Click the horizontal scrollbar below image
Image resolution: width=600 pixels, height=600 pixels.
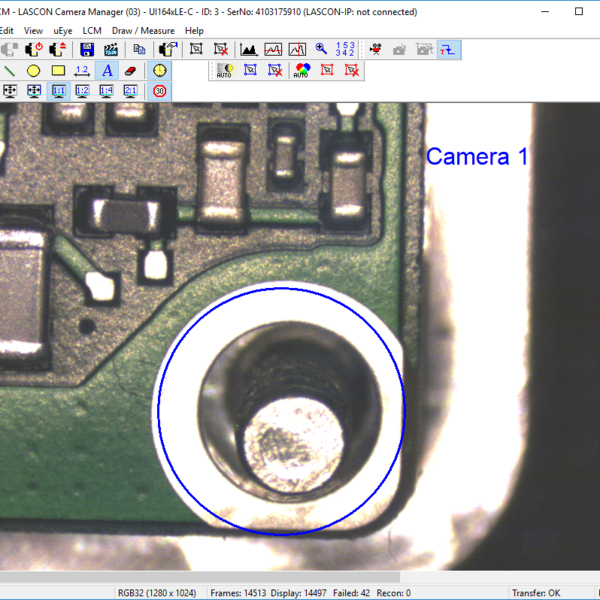200,577
